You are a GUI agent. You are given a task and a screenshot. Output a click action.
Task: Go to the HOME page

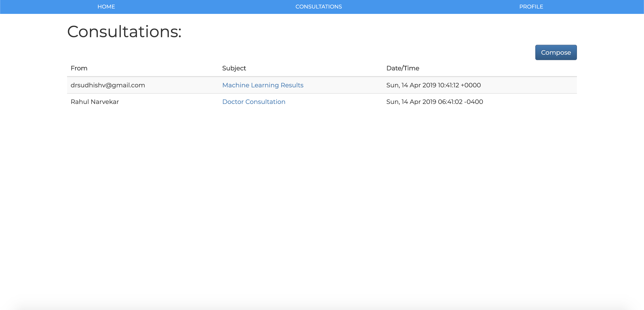click(106, 7)
